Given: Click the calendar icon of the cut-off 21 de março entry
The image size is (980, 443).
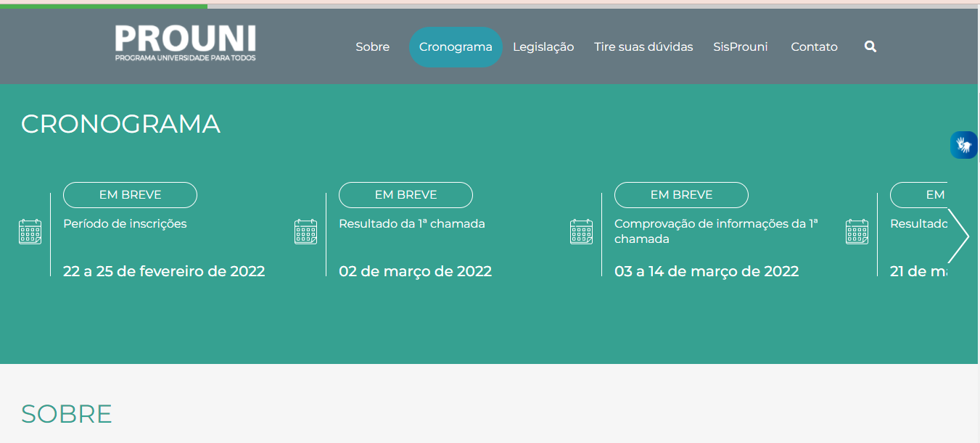Looking at the screenshot, I should pos(857,232).
